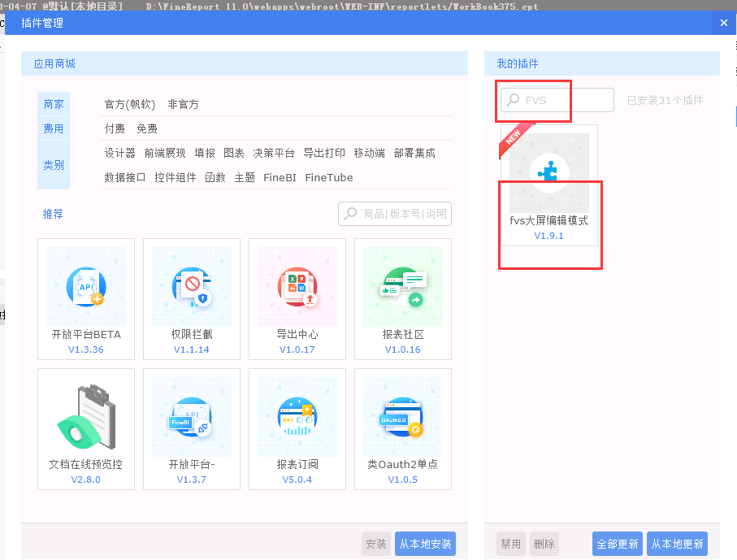This screenshot has height=560, width=737.
Task: Click version V5.0.4 under 报表订阅
Action: tap(297, 479)
